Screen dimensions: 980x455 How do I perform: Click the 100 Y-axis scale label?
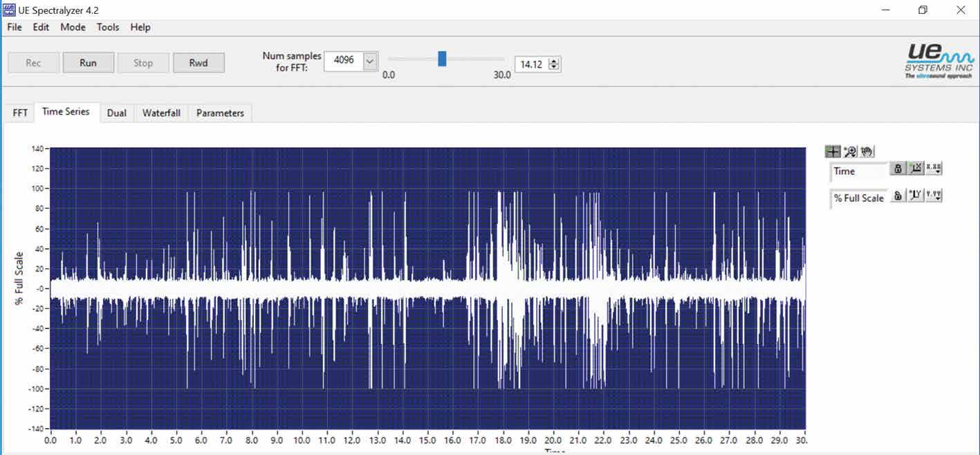[37, 189]
